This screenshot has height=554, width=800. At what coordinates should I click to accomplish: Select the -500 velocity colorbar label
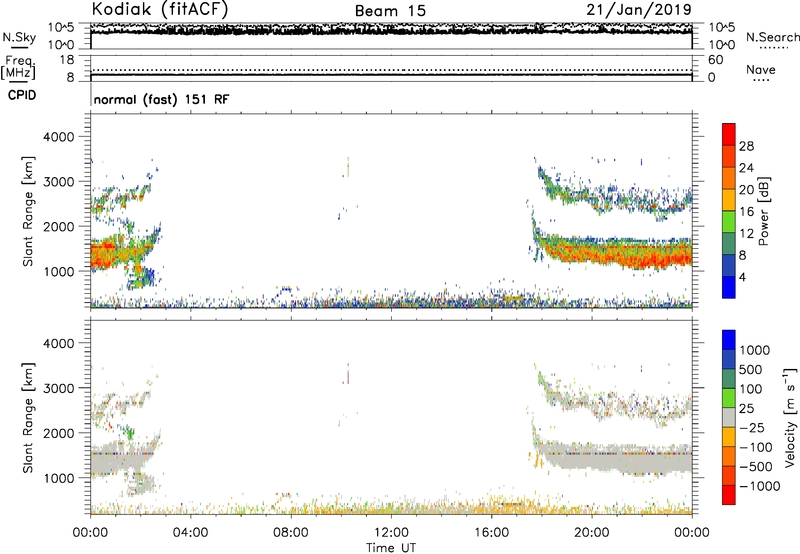[756, 467]
